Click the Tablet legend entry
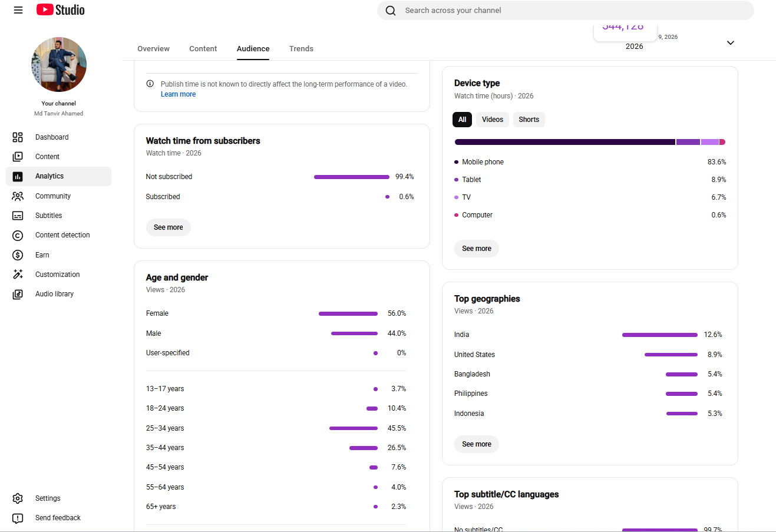The height and width of the screenshot is (532, 776). 590,180
